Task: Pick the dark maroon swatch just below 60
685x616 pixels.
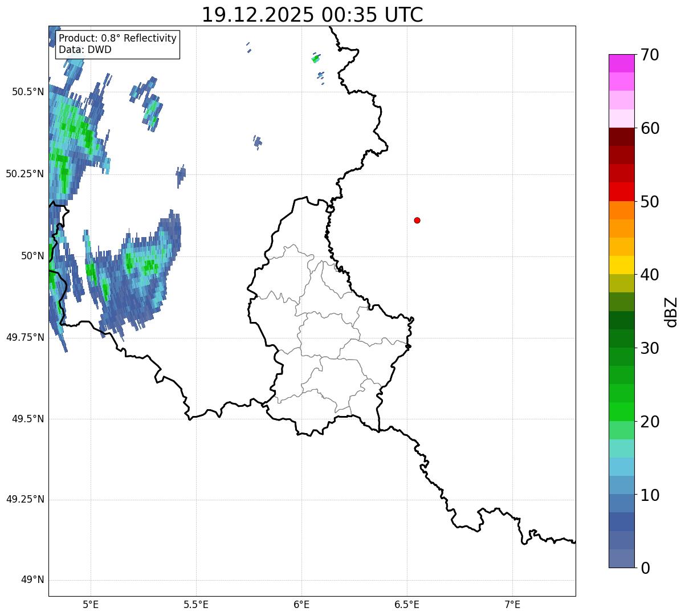Action: tap(622, 137)
